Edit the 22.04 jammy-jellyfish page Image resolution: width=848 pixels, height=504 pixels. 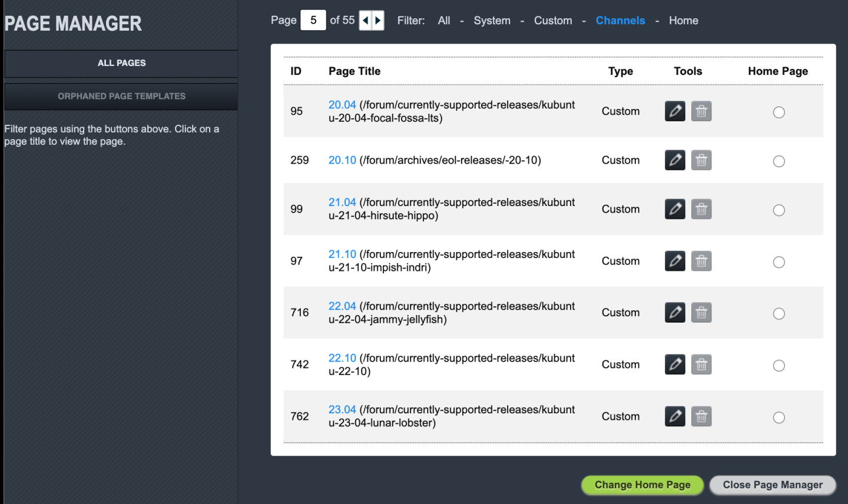coord(675,312)
